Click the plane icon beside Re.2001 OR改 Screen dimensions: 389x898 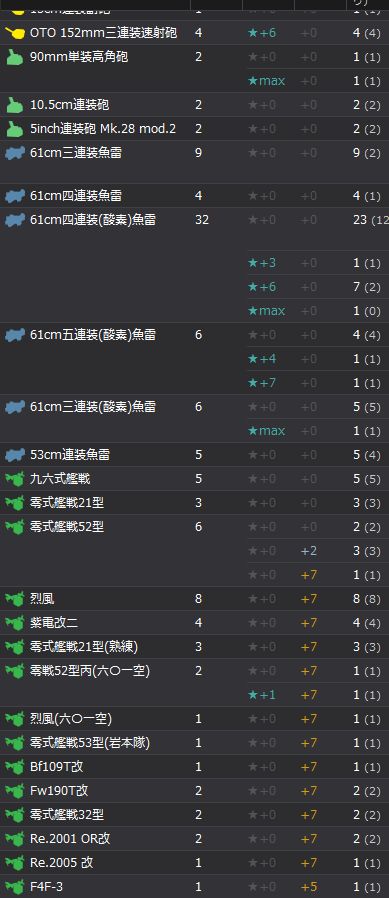click(x=15, y=839)
